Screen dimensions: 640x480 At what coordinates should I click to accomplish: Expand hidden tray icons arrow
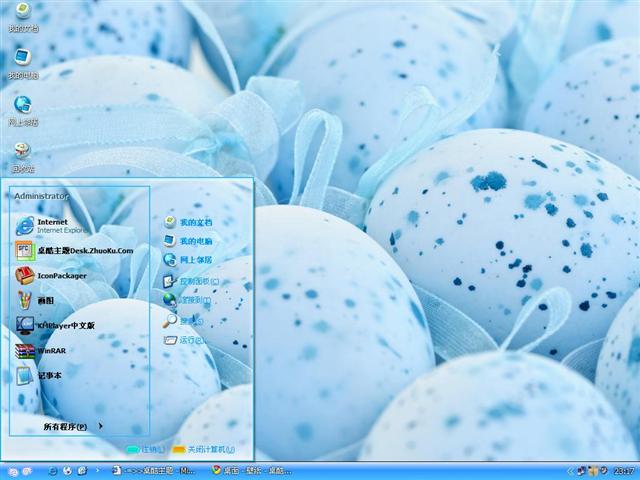tap(572, 471)
